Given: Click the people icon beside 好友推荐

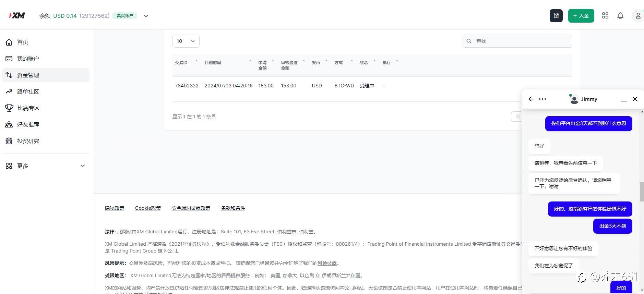Looking at the screenshot, I should (9, 124).
